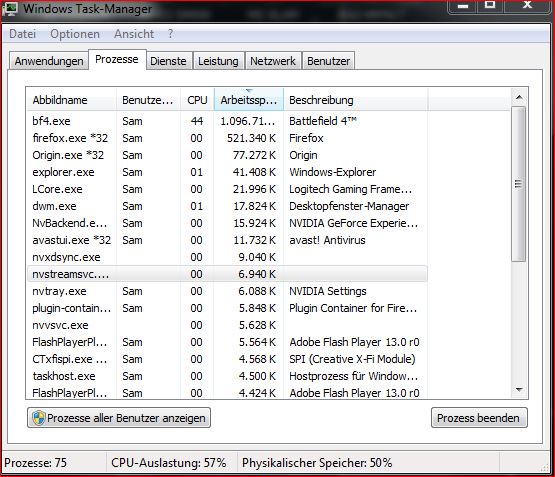This screenshot has height=477, width=555.
Task: Select the nvtray.exe process
Action: click(x=227, y=291)
